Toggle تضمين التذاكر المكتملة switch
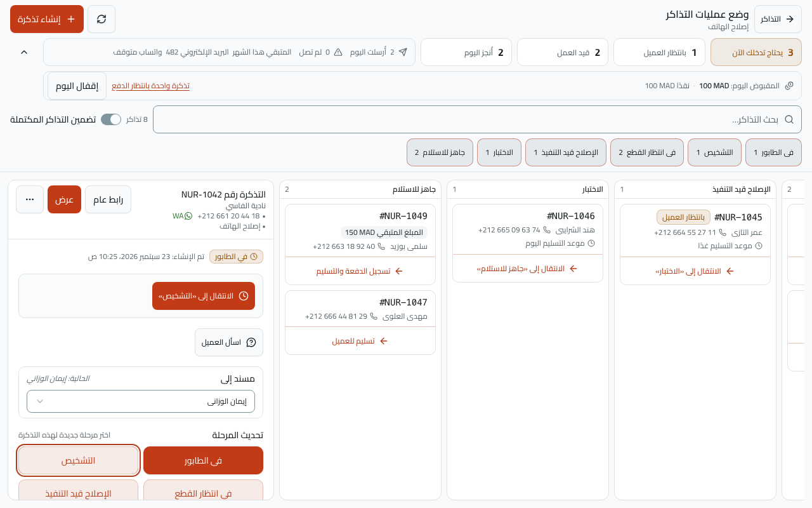 111,119
